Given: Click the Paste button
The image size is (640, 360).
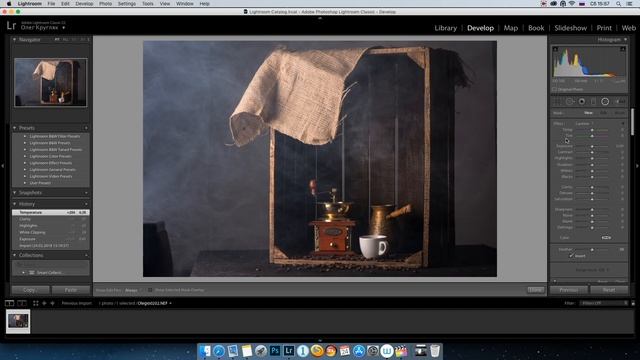Looking at the screenshot, I should (x=71, y=290).
